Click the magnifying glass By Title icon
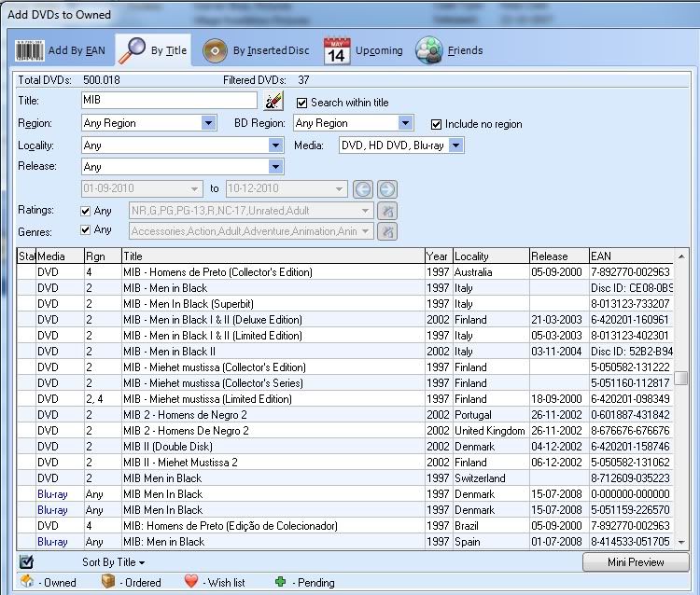700x595 pixels. point(133,50)
